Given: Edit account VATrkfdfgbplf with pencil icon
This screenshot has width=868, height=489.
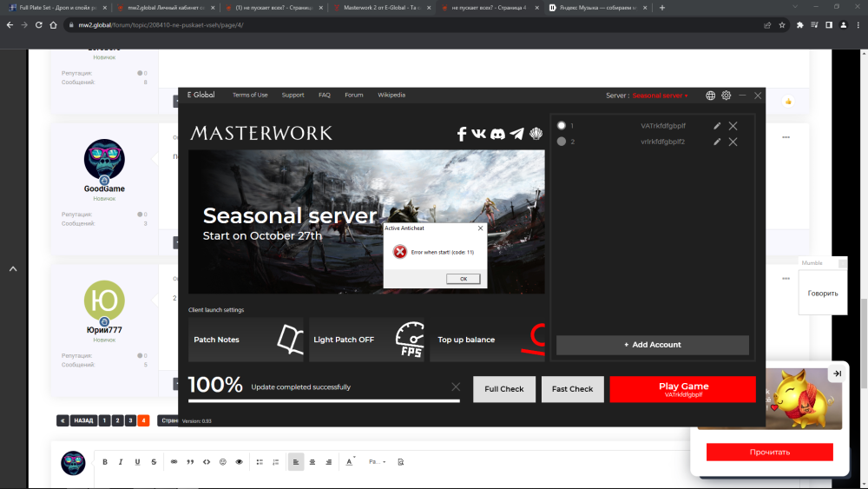Looking at the screenshot, I should click(x=717, y=126).
